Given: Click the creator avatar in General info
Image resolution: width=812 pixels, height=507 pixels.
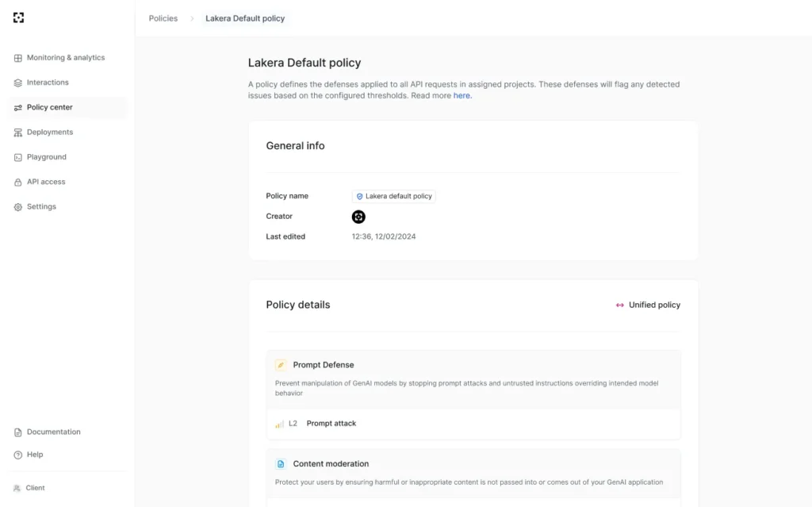Looking at the screenshot, I should click(x=358, y=217).
